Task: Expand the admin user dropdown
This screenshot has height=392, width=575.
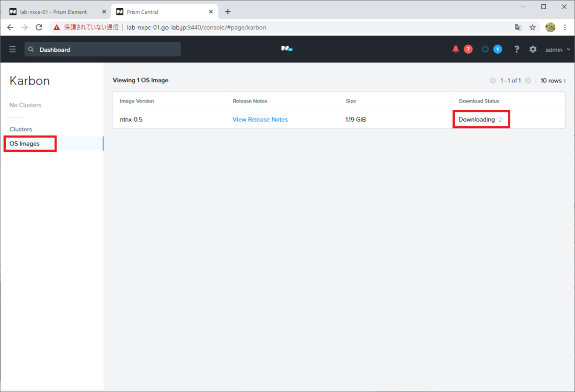Action: point(558,49)
